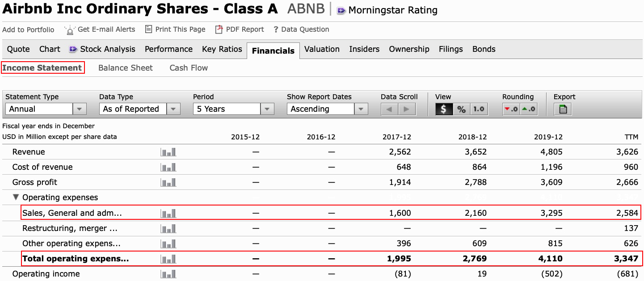The height and width of the screenshot is (281, 644).
Task: Decrease decimal rounding with the red arrow
Action: tap(511, 109)
